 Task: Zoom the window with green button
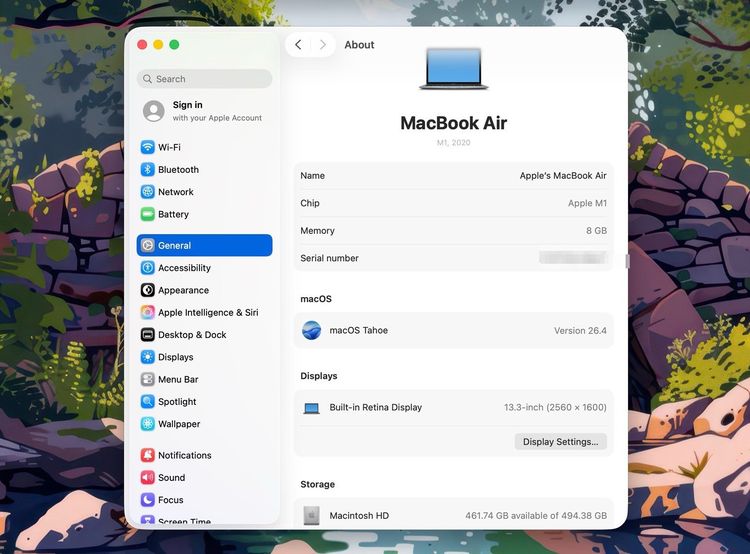[x=175, y=44]
